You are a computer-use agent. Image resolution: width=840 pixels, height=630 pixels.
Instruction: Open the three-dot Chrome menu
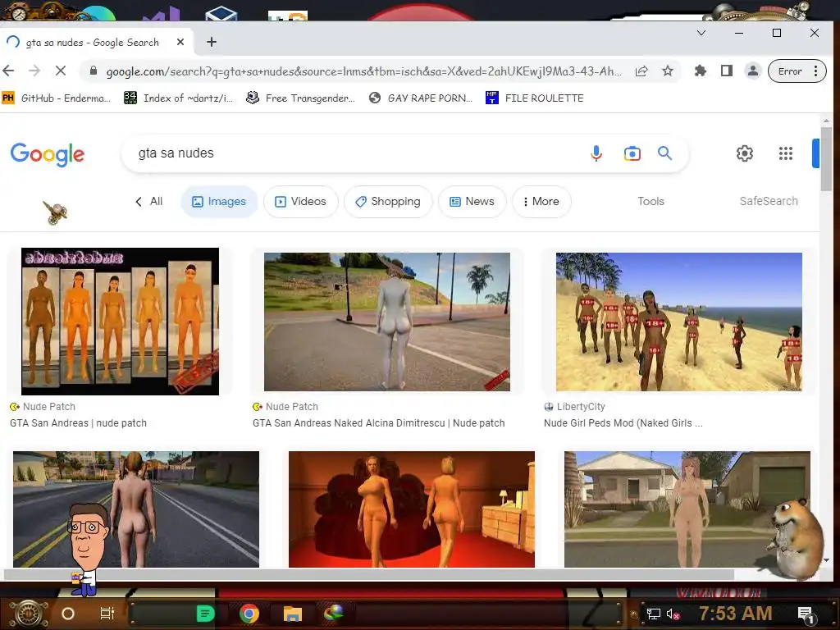pos(815,71)
